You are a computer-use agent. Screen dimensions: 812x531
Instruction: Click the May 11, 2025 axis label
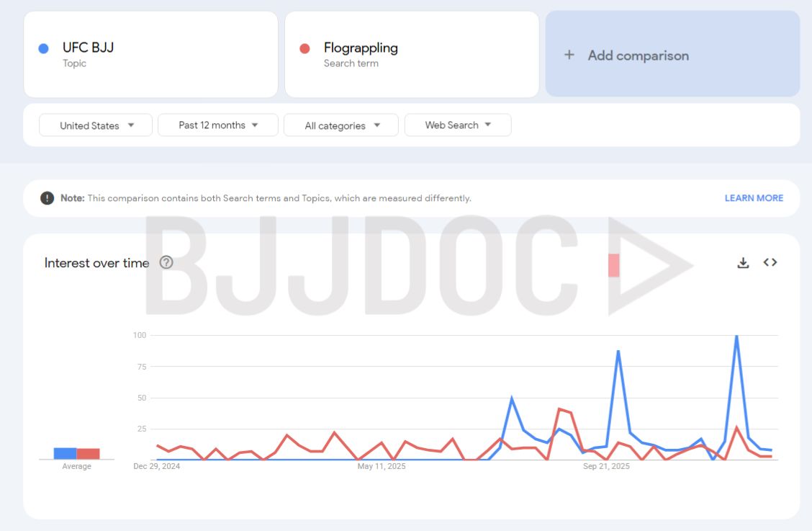(382, 466)
